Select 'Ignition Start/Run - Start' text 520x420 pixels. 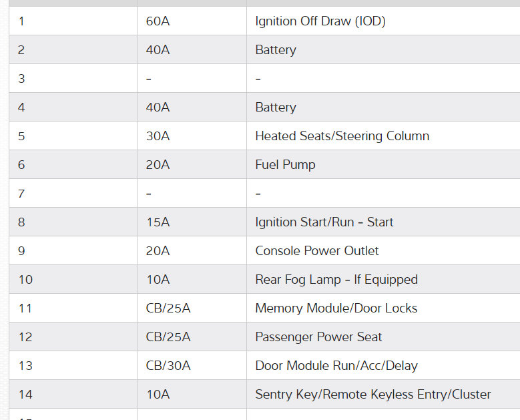(x=324, y=222)
